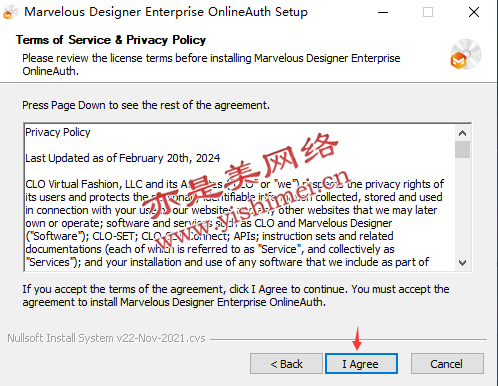498x386 pixels.
Task: Click the Press Page Down instruction text
Action: click(x=146, y=105)
